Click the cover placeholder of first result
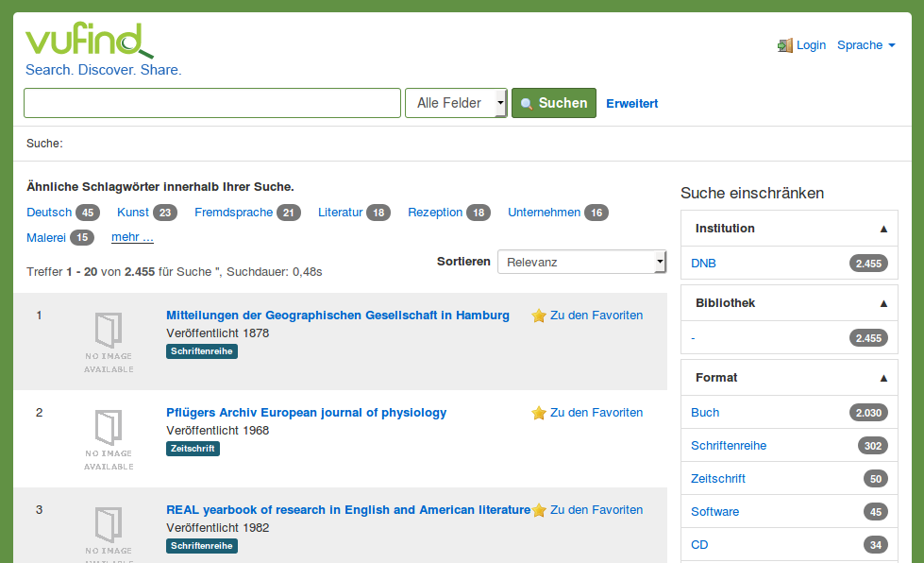This screenshot has height=563, width=924. (109, 343)
